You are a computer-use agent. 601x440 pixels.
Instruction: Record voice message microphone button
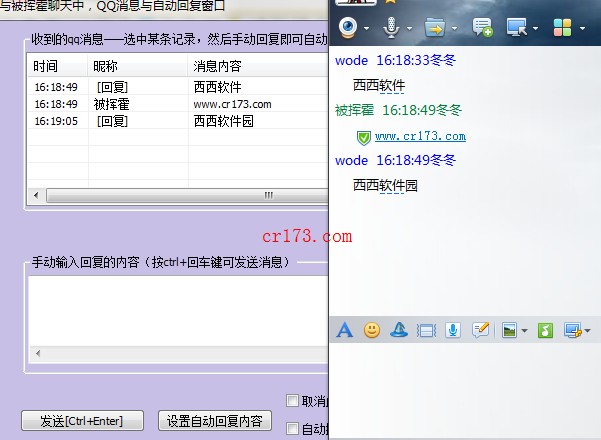(x=453, y=330)
